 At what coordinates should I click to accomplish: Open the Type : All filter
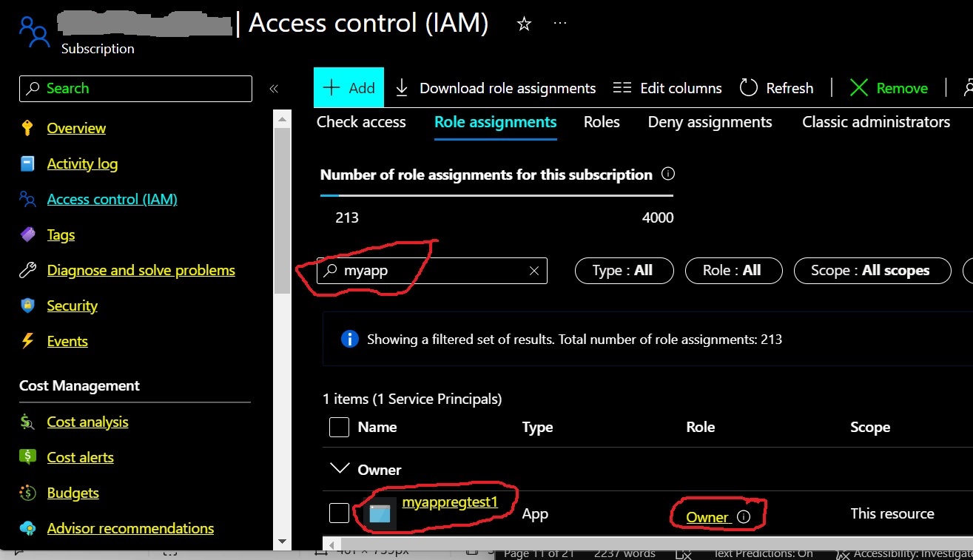[624, 271]
